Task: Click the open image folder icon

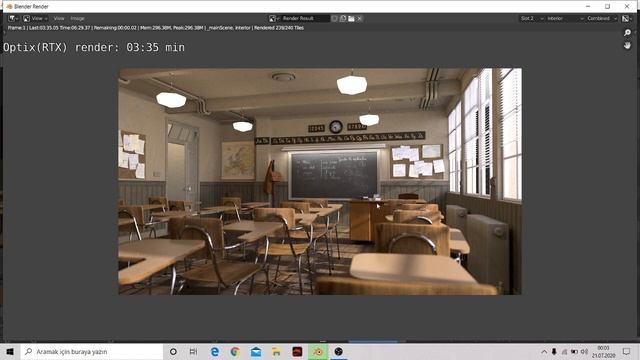Action: click(x=351, y=18)
